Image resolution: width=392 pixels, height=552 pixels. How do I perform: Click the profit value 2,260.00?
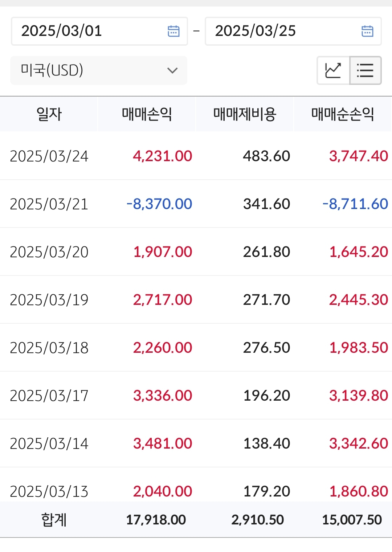click(163, 348)
